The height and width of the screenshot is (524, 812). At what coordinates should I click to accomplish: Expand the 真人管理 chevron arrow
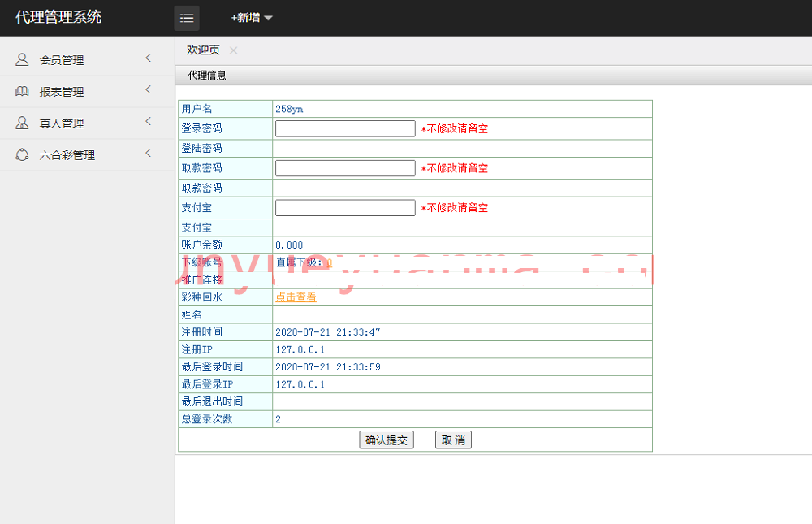click(148, 122)
